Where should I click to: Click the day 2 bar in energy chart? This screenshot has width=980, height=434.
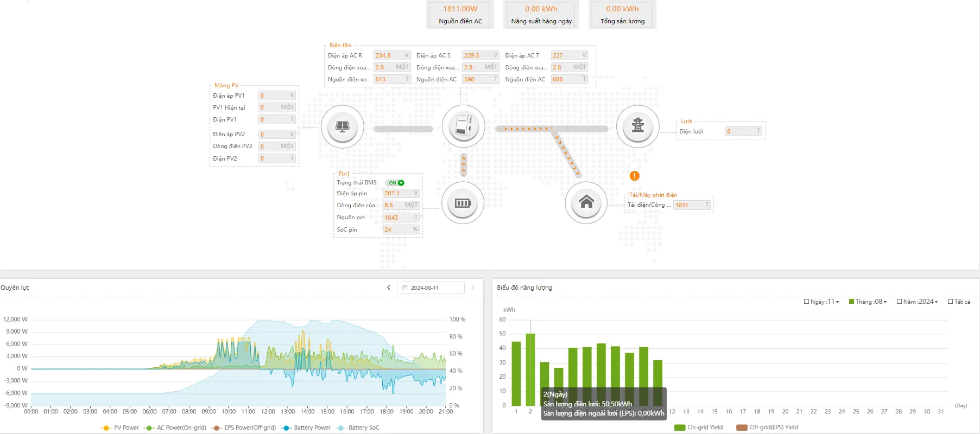(530, 369)
